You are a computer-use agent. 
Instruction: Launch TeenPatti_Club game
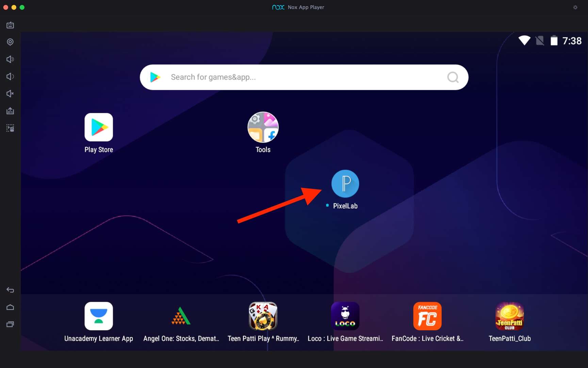509,316
